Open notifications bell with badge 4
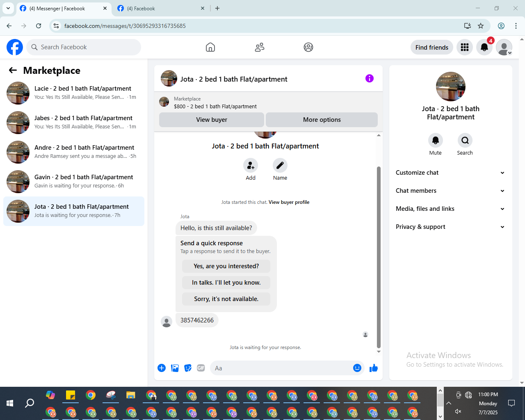525x420 pixels. point(484,47)
